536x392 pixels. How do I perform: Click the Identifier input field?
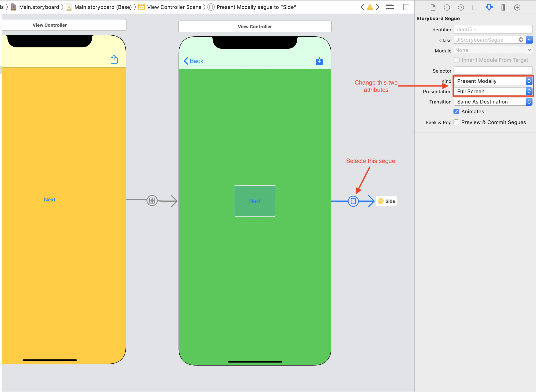(493, 30)
